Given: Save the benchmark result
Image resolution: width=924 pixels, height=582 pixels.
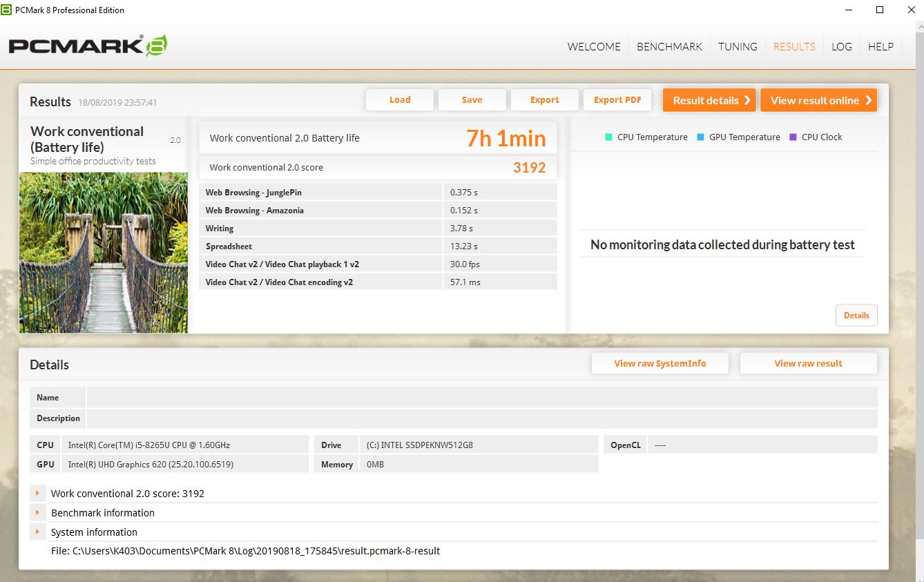Looking at the screenshot, I should 472,99.
